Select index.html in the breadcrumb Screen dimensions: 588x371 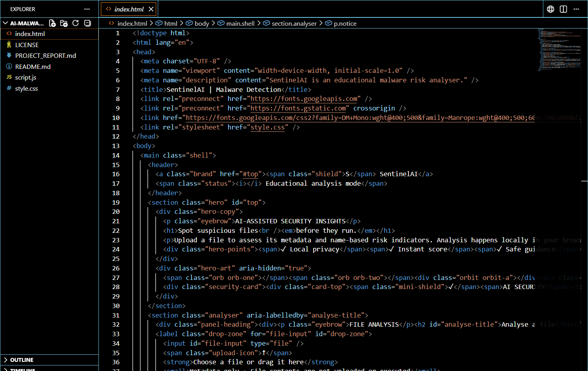pyautogui.click(x=132, y=23)
